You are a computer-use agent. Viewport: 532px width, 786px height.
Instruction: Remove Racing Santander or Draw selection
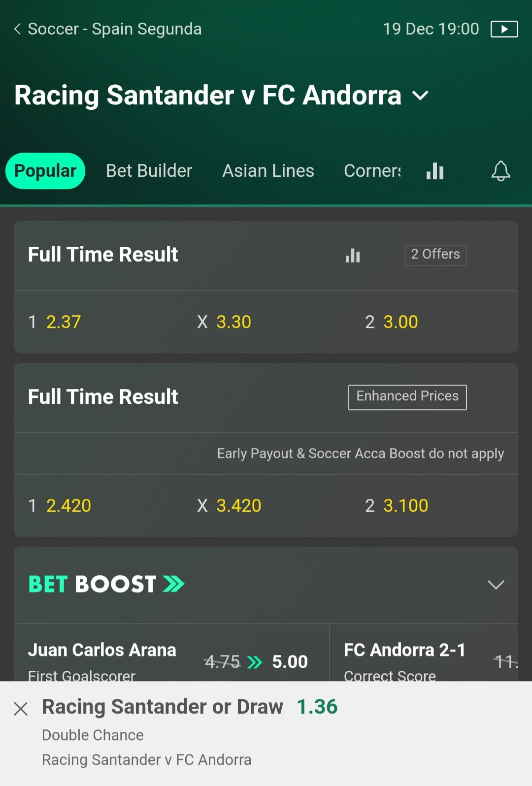pyautogui.click(x=21, y=709)
